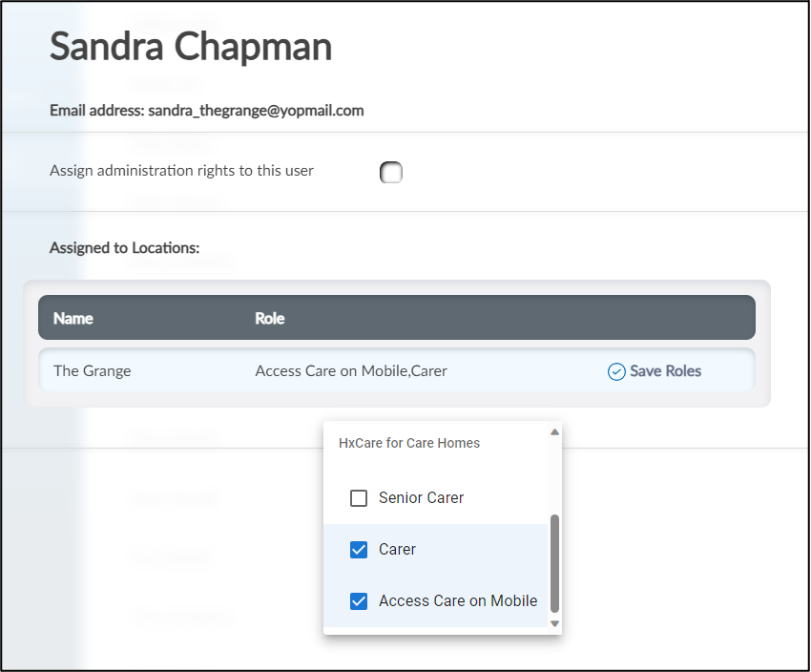The width and height of the screenshot is (811, 672).
Task: Click the Name column header
Action: [73, 319]
